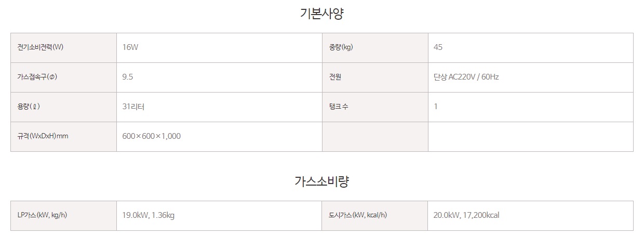The image size is (644, 248).
Task: Click the 16W value cell
Action: [x=219, y=48]
